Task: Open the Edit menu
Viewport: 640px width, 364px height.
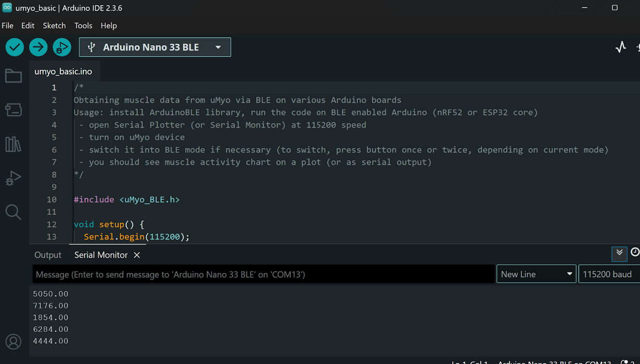Action: click(x=28, y=25)
